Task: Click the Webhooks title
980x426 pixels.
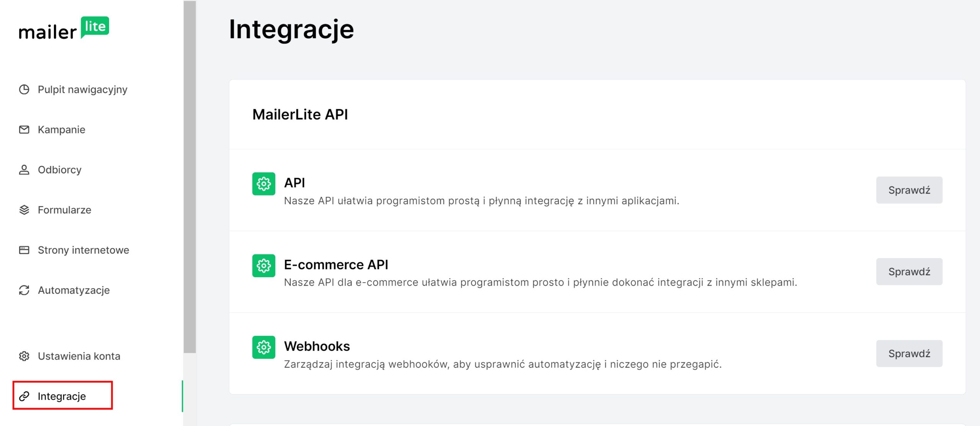Action: (317, 346)
